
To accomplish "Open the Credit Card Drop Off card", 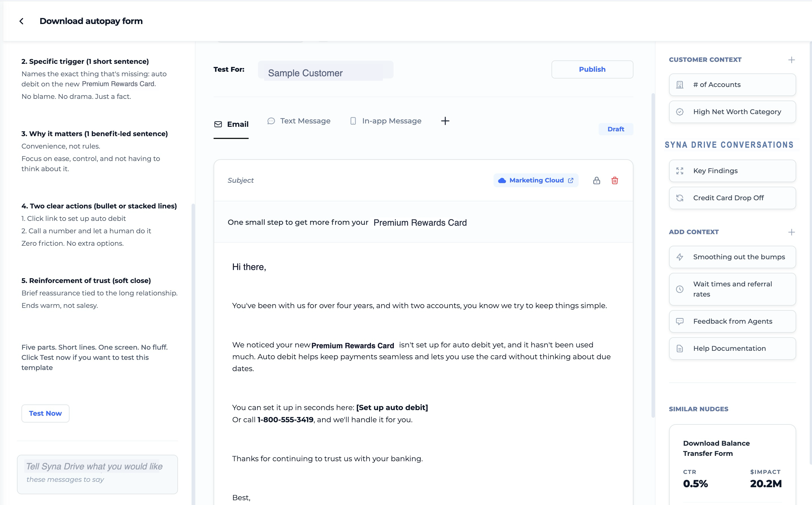I will click(732, 198).
